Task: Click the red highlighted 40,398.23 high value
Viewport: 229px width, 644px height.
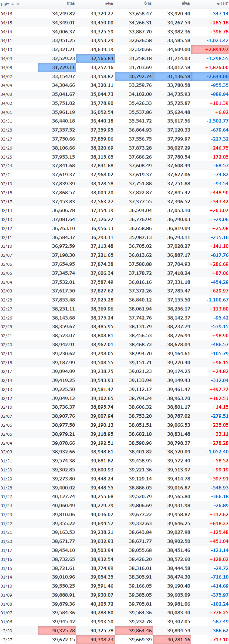Action: pos(95,640)
